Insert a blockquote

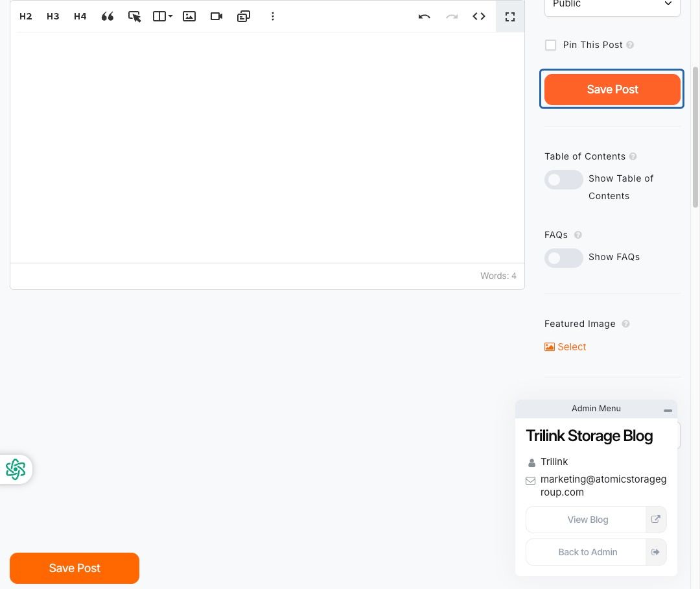107,16
